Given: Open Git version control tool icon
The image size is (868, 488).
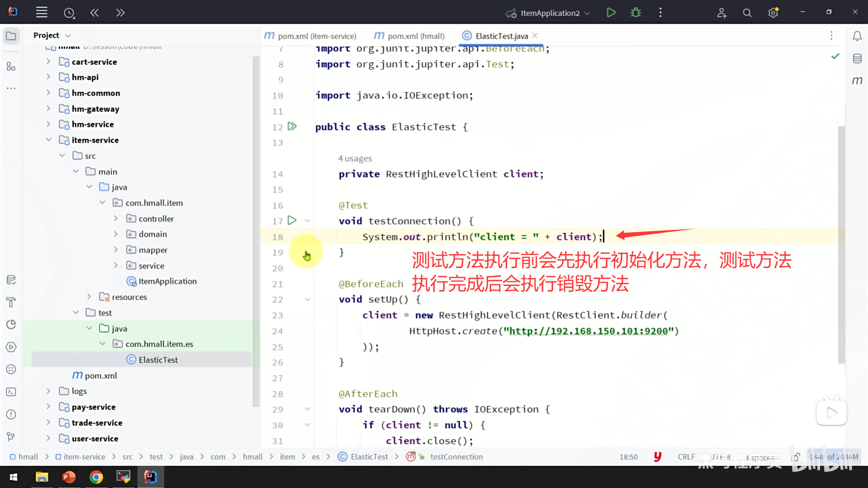Looking at the screenshot, I should [x=11, y=436].
